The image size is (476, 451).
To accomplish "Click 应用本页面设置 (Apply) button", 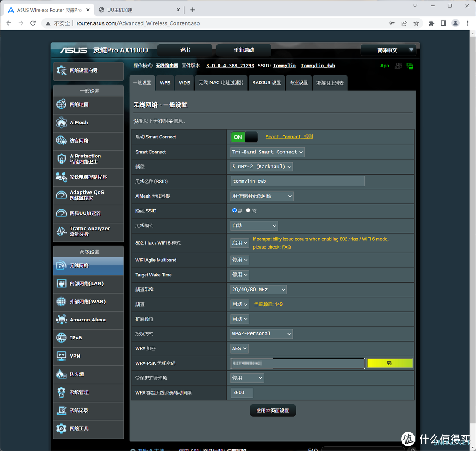I will [273, 410].
